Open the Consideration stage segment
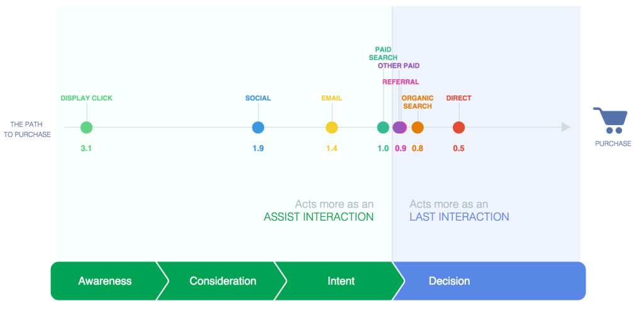 pyautogui.click(x=223, y=281)
